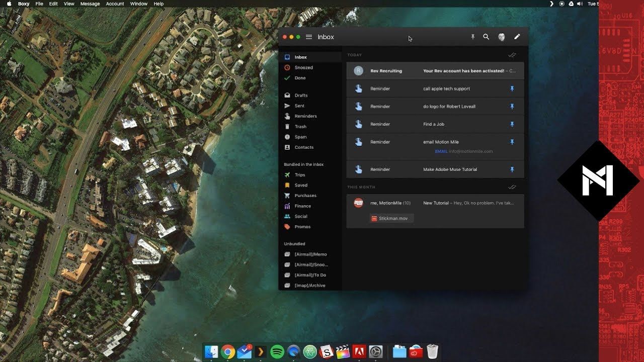Open the Trash folder
The height and width of the screenshot is (362, 644).
pos(300,127)
